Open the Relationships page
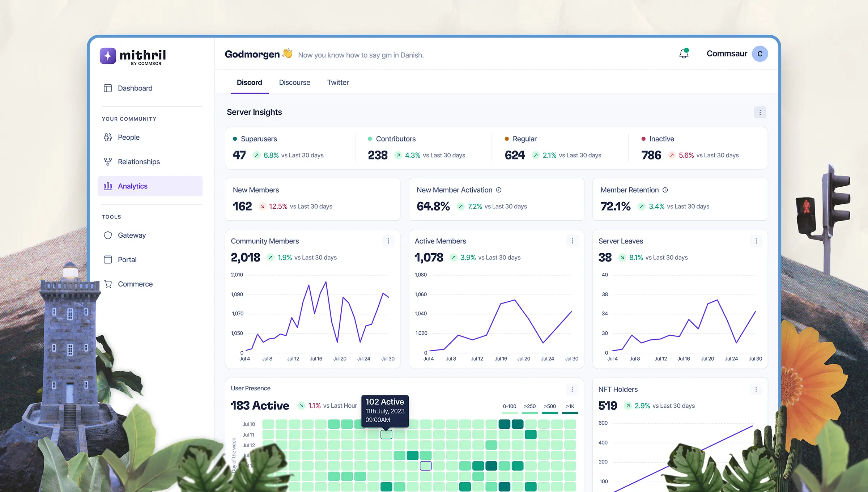The width and height of the screenshot is (868, 492). [150, 162]
